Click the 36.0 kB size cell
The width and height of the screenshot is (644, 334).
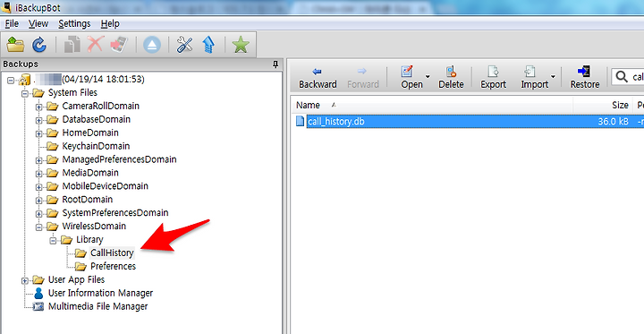[x=614, y=122]
